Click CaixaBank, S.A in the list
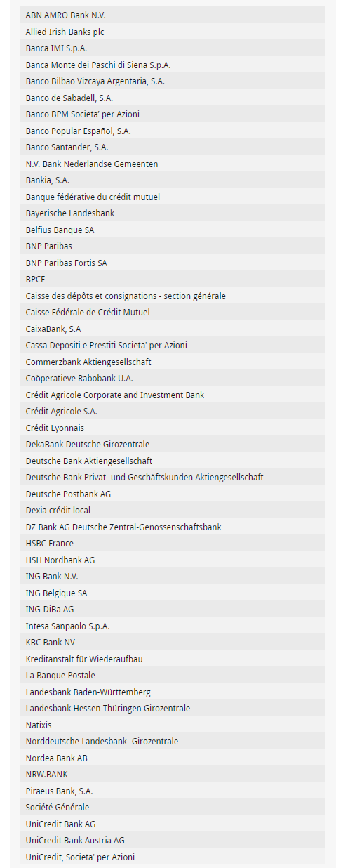 coord(173,329)
